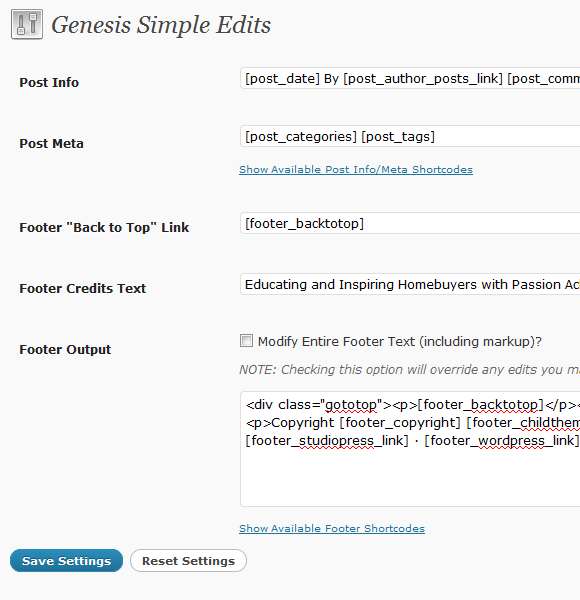Click the italic NOTE text under the checkbox
The image size is (580, 600).
pos(409,370)
